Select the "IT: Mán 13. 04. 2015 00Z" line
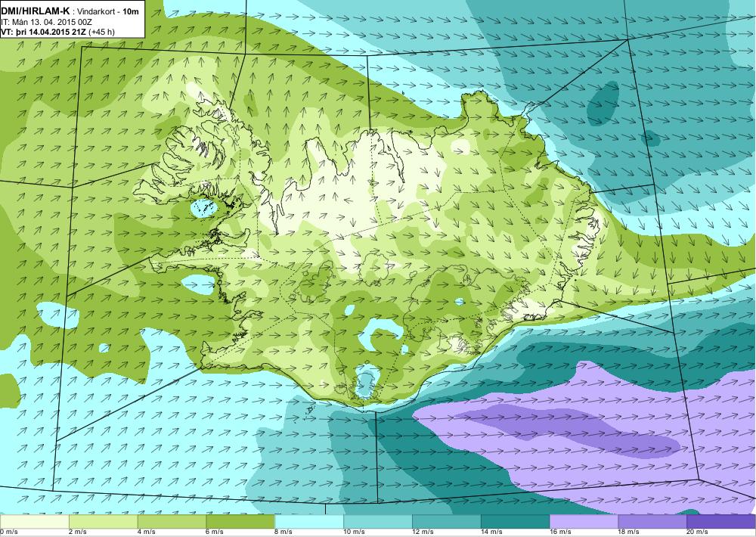The image size is (756, 537). tap(47, 22)
